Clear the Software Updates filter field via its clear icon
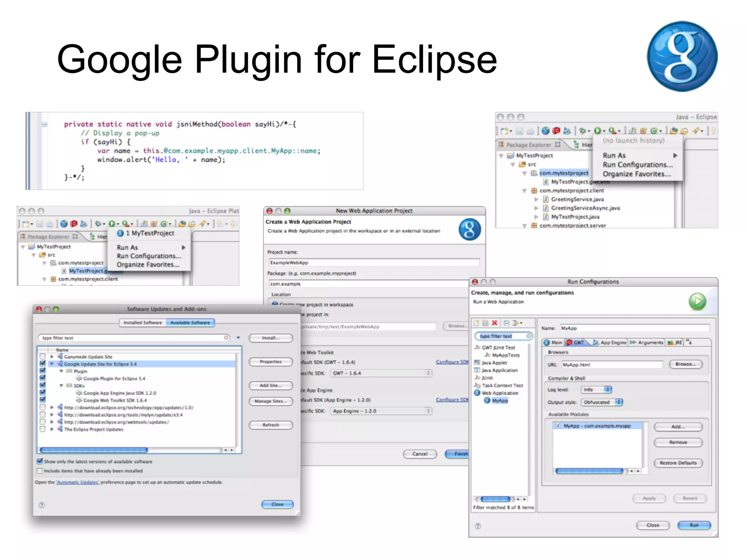Screen dimensions: 747x560 pos(226,338)
